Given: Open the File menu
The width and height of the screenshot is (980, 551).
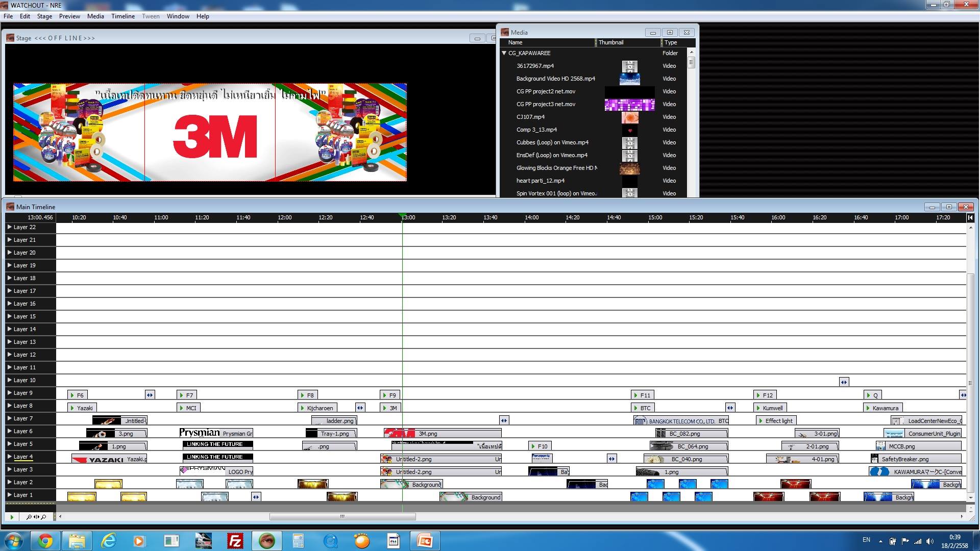Looking at the screenshot, I should (x=8, y=16).
